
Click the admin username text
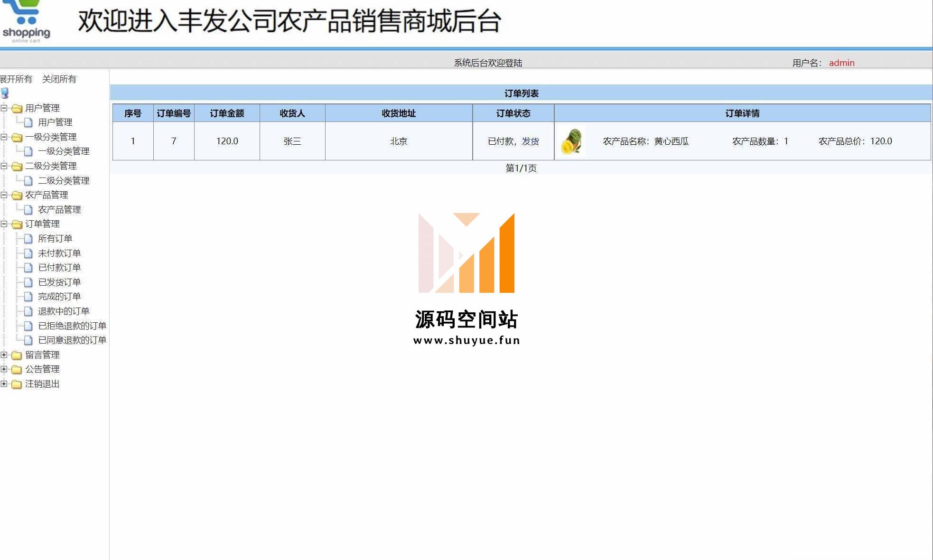[x=841, y=63]
